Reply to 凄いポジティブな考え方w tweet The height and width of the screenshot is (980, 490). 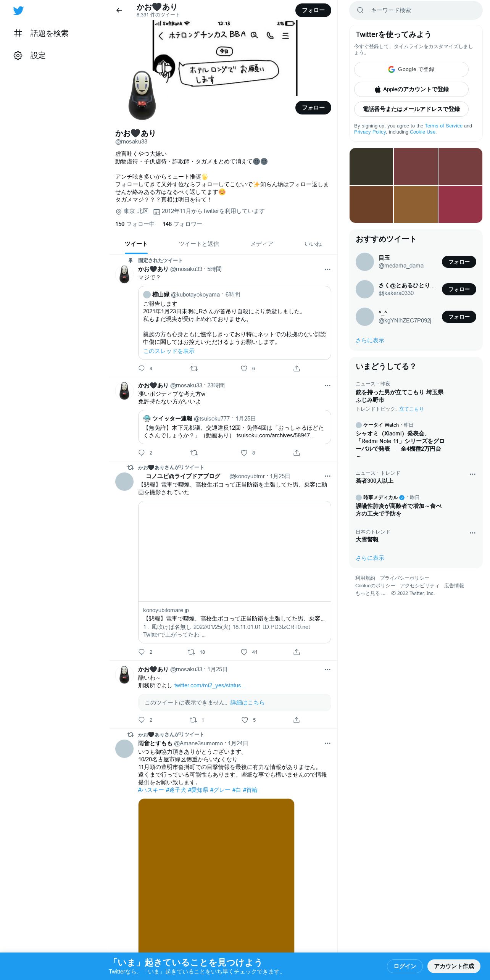tap(142, 453)
